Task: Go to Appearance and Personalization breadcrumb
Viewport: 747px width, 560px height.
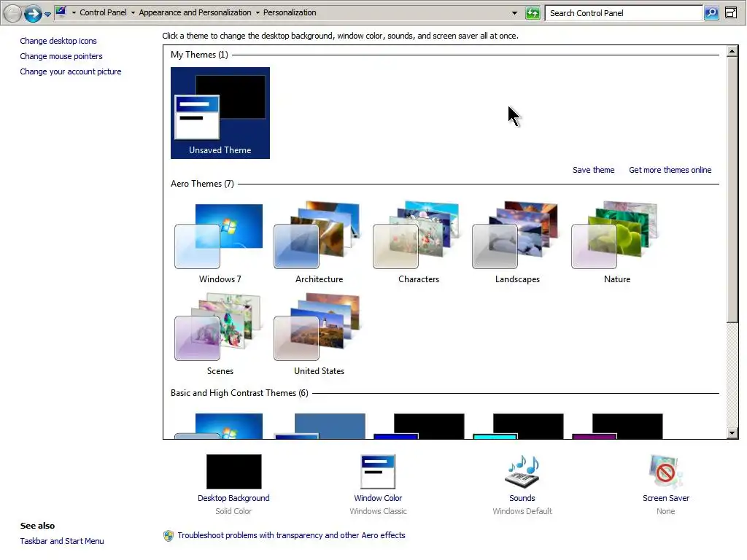Action: 195,12
